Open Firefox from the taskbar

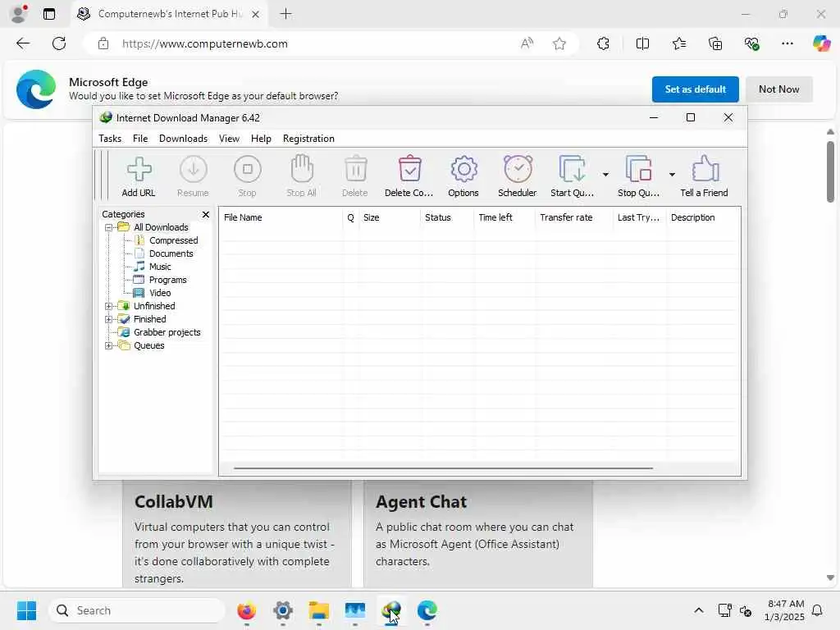[246, 610]
